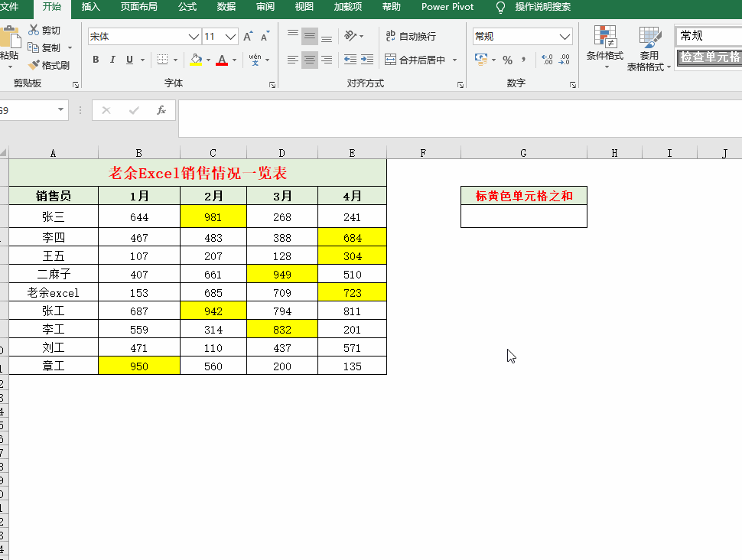Apply the red font color A
Screen dimensions: 742x560
[222, 60]
